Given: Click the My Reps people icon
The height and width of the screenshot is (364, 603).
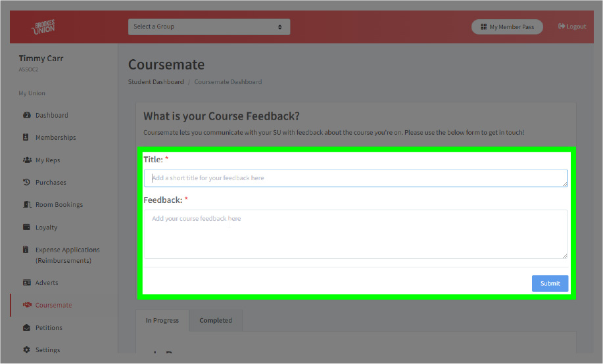Looking at the screenshot, I should [x=27, y=160].
